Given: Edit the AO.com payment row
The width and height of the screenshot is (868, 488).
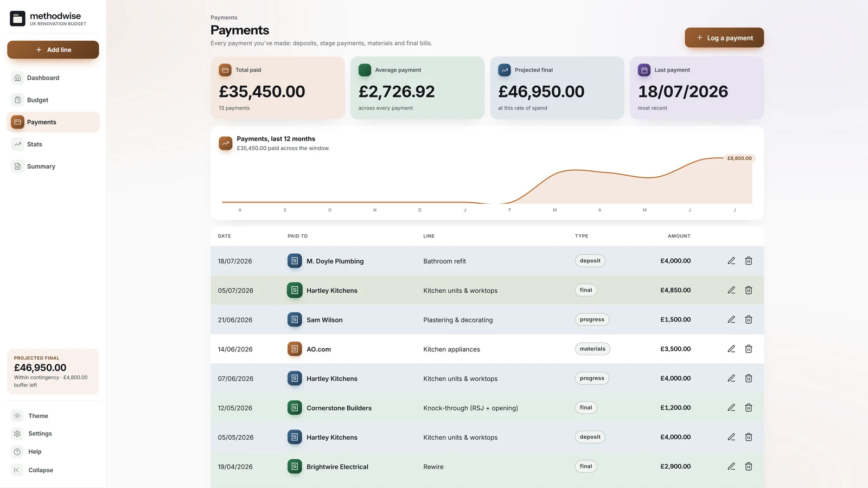Looking at the screenshot, I should tap(731, 349).
